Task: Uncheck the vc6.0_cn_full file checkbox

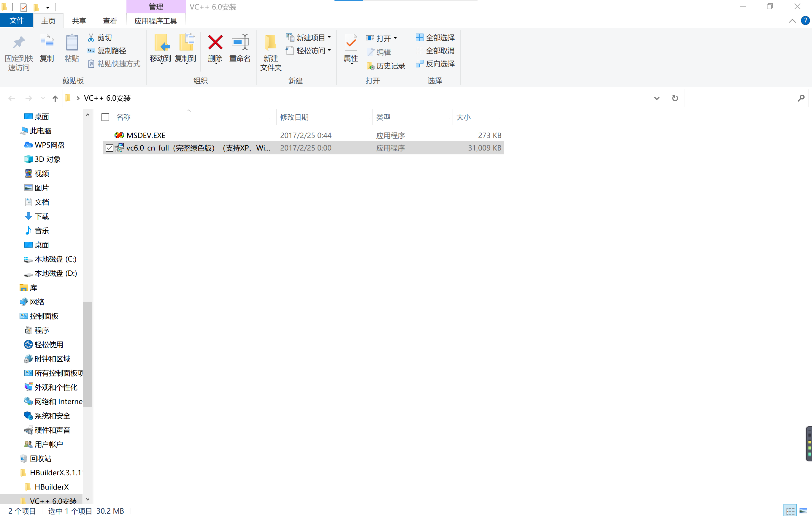Action: [x=109, y=148]
